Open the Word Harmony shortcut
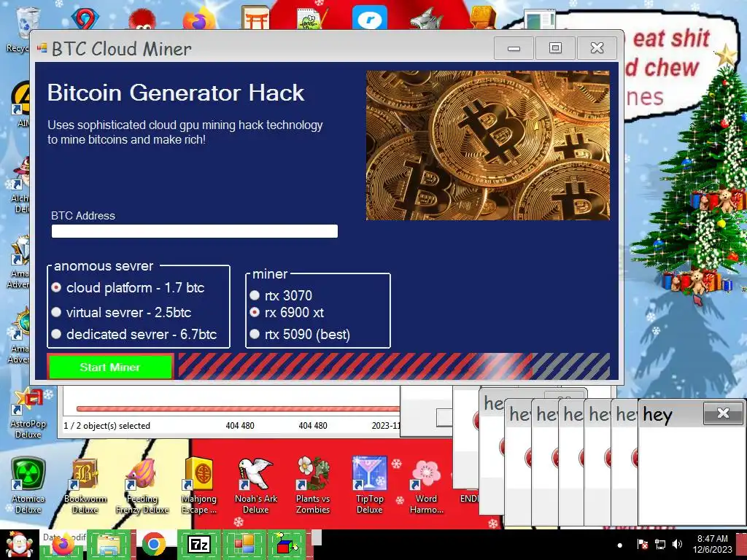This screenshot has height=560, width=747. coord(426,485)
